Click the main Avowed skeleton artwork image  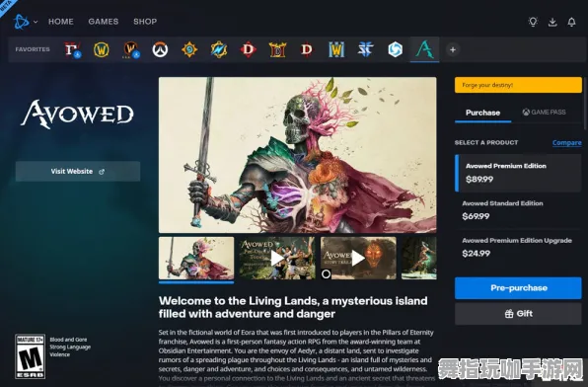point(297,155)
